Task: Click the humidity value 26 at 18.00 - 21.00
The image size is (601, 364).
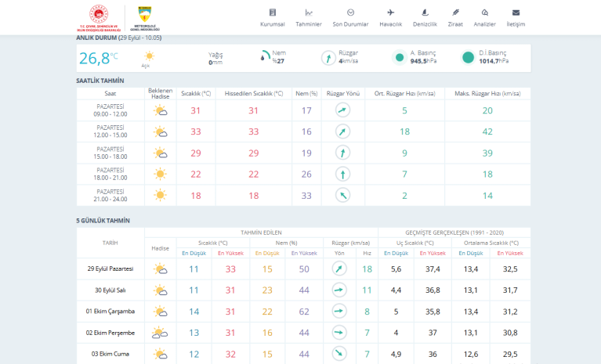Action: click(x=306, y=174)
